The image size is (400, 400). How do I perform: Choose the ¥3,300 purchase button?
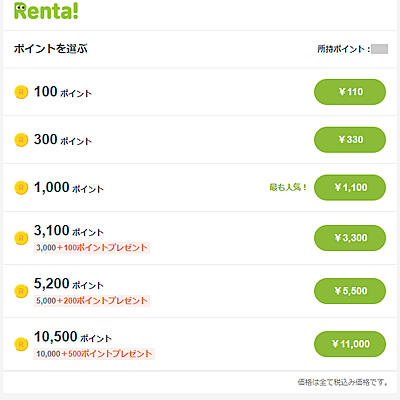(350, 238)
